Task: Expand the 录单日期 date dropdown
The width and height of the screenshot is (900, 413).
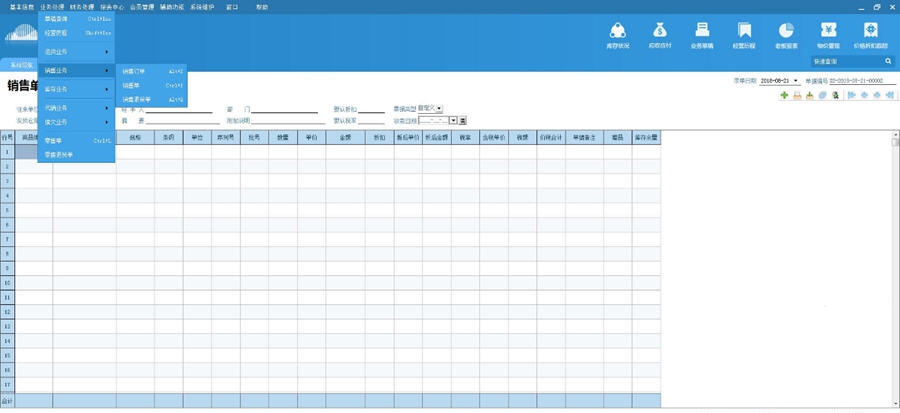Action: [796, 81]
